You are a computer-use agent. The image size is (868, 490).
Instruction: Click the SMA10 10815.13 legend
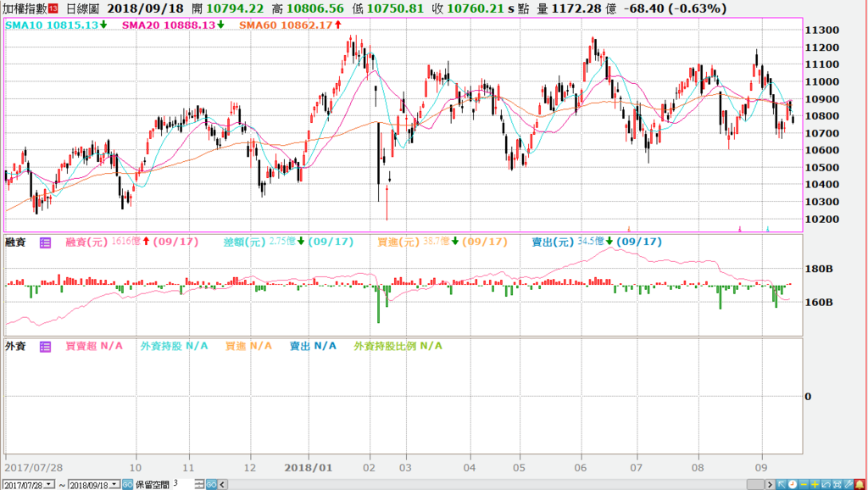click(56, 25)
